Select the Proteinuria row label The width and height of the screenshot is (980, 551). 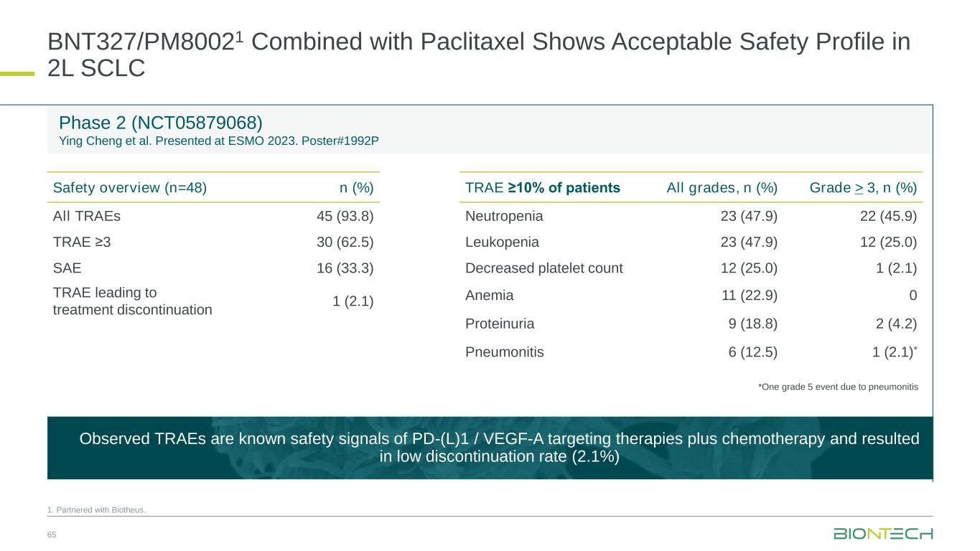coord(500,324)
